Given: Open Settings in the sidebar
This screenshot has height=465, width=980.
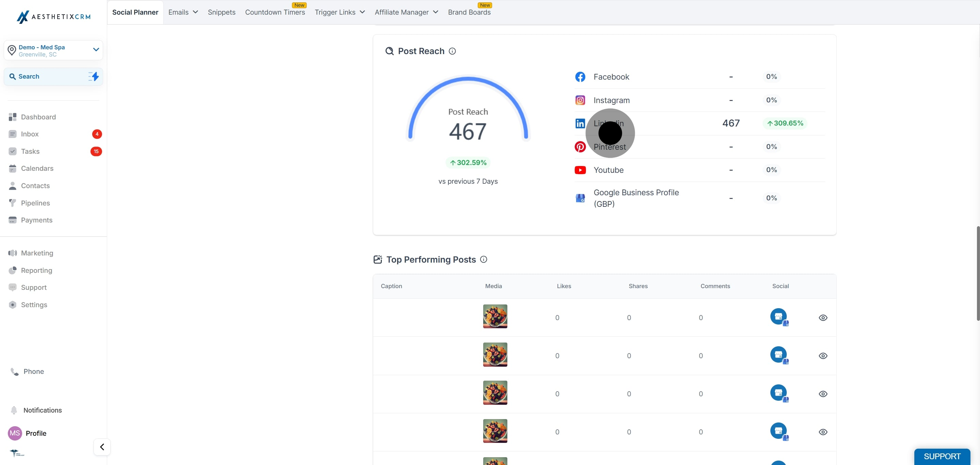Looking at the screenshot, I should click(x=34, y=305).
